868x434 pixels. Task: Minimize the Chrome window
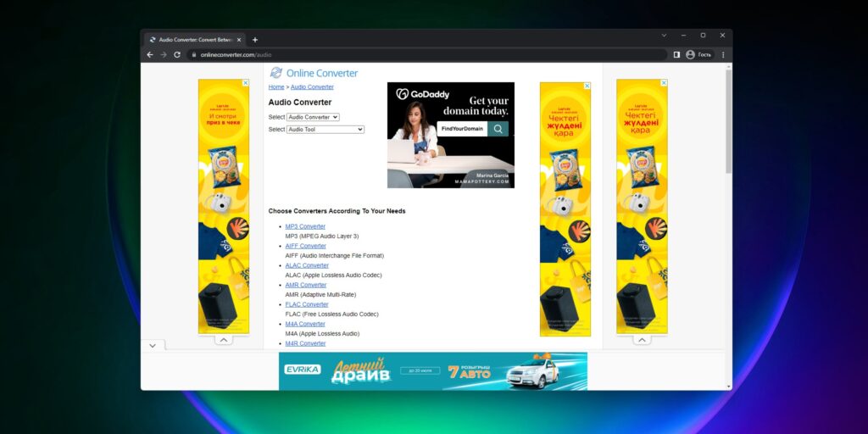coord(684,36)
